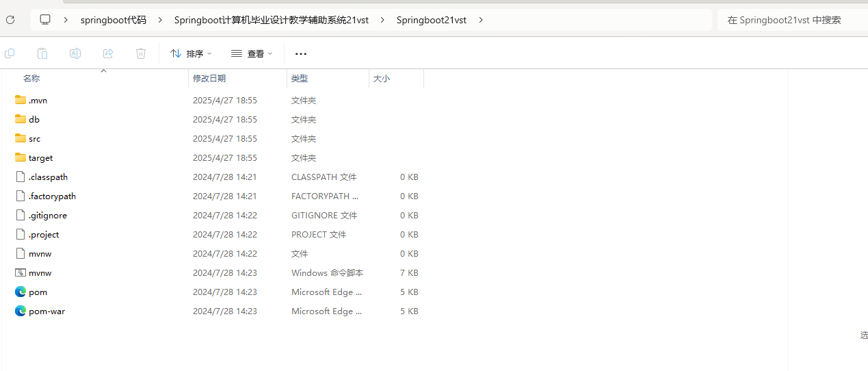Open the View (查看) dropdown
This screenshot has width=868, height=371.
(x=252, y=53)
